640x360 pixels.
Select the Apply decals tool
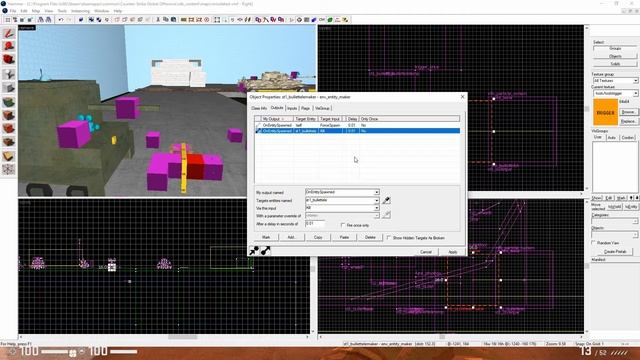(9, 129)
